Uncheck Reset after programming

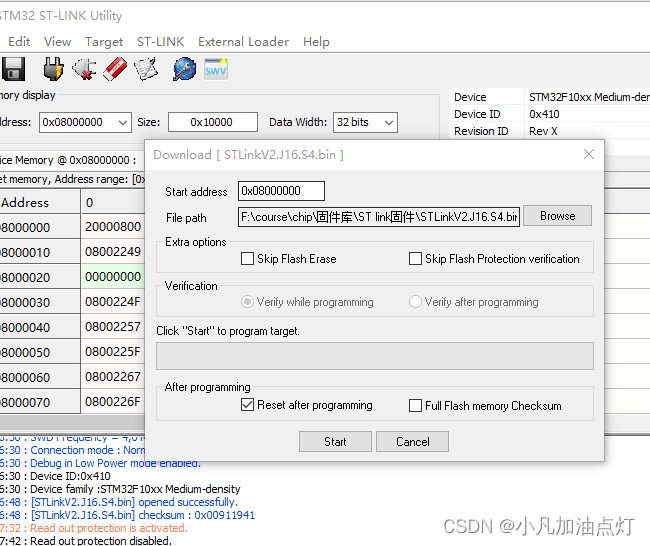tap(247, 405)
